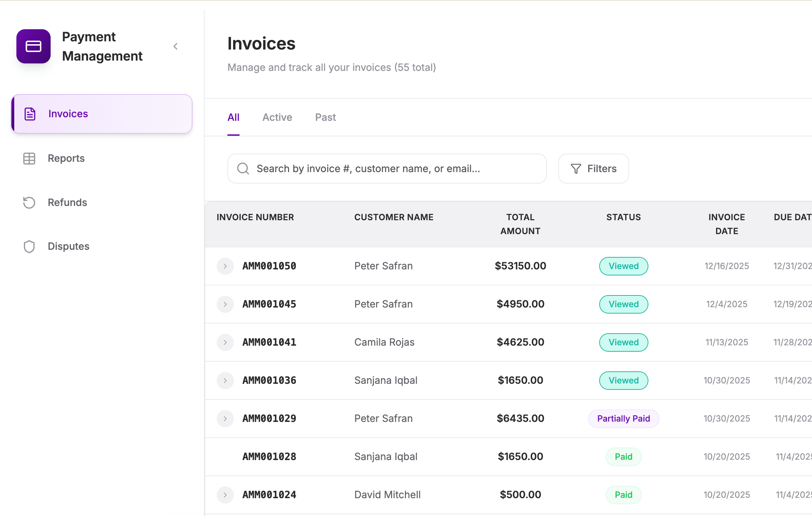Open Reports in the sidebar
The width and height of the screenshot is (812, 516).
click(66, 159)
